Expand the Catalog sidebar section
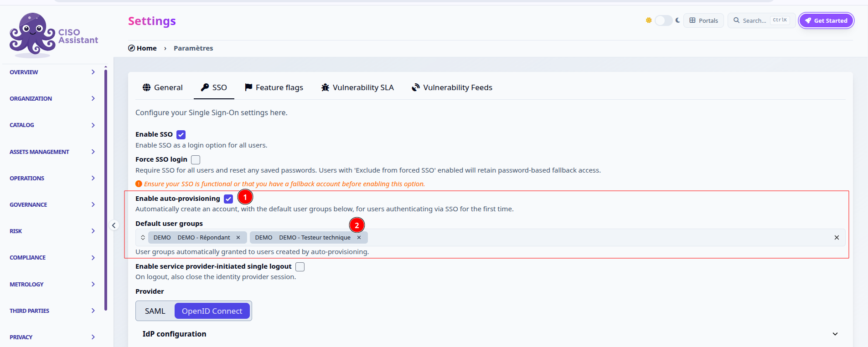Viewport: 868px width, 347px height. pyautogui.click(x=52, y=125)
